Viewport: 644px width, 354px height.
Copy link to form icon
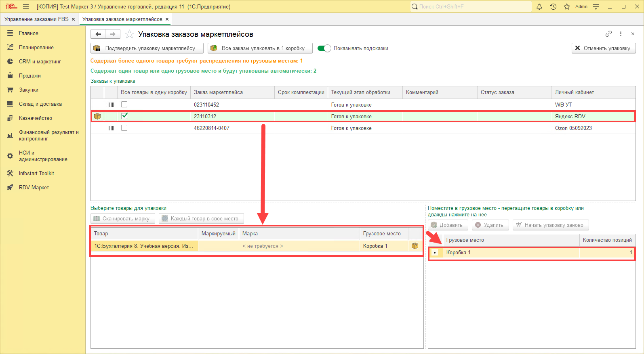coord(608,34)
